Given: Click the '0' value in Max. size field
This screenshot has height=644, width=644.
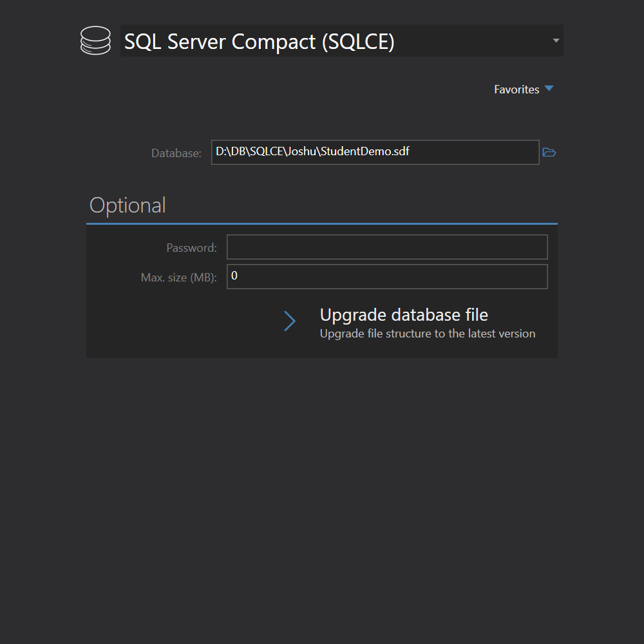Looking at the screenshot, I should tap(234, 276).
